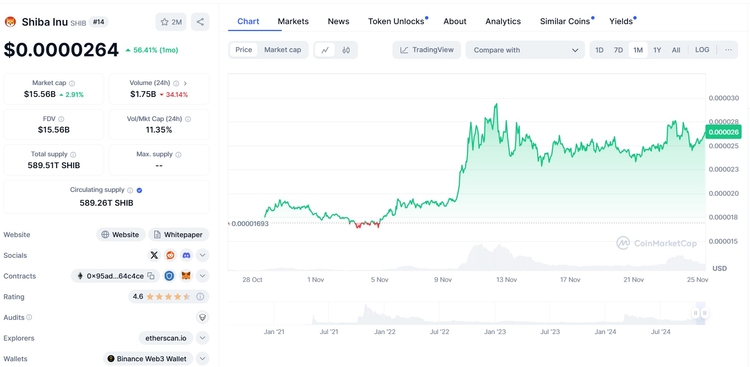This screenshot has height=367, width=750.
Task: Click the Total supply info icon
Action: click(x=73, y=155)
